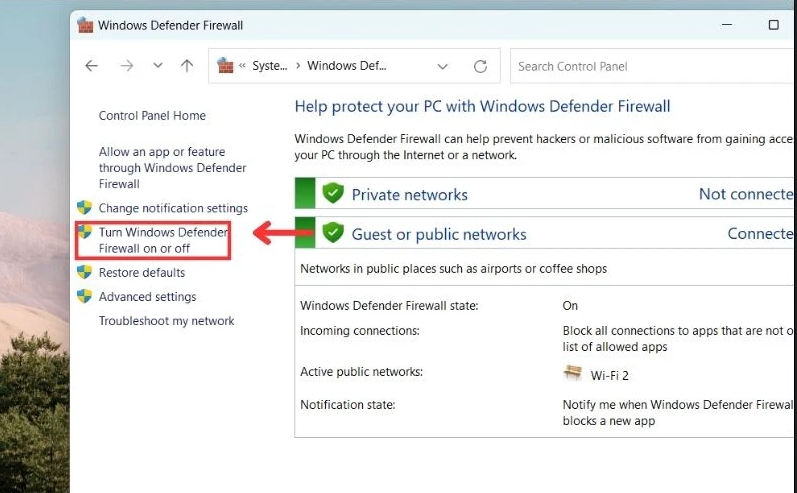Maximize the Windows Defender Firewall window
Screen dimensions: 797x493
pos(773,24)
